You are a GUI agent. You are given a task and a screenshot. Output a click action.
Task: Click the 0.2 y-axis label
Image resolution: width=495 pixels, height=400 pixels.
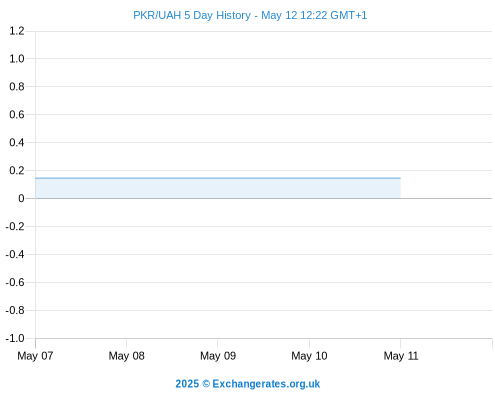click(17, 171)
